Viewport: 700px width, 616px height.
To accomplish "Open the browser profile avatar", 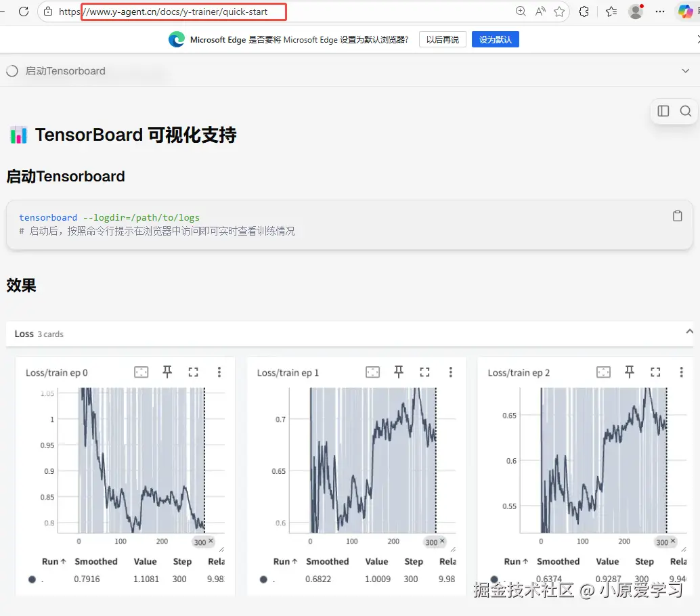I will coord(636,12).
